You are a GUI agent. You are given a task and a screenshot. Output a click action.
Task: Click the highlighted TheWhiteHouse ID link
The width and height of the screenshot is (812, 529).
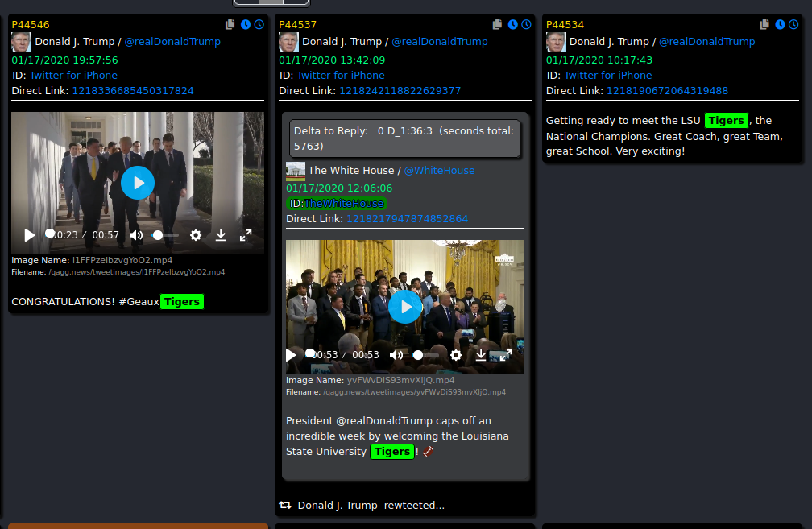point(344,204)
